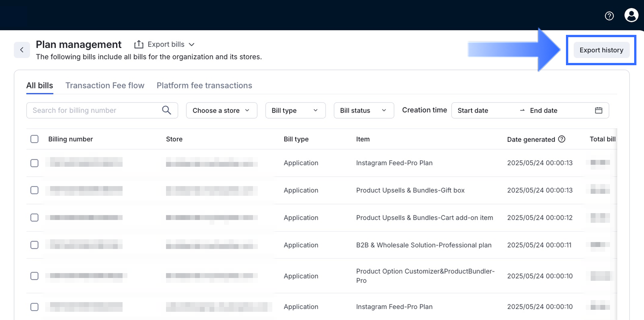Open the Bill type filter dropdown
644x320 pixels.
coord(295,110)
